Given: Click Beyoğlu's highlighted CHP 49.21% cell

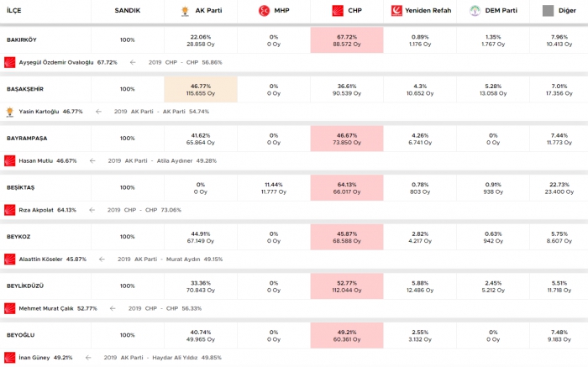Looking at the screenshot, I should click(x=347, y=335).
